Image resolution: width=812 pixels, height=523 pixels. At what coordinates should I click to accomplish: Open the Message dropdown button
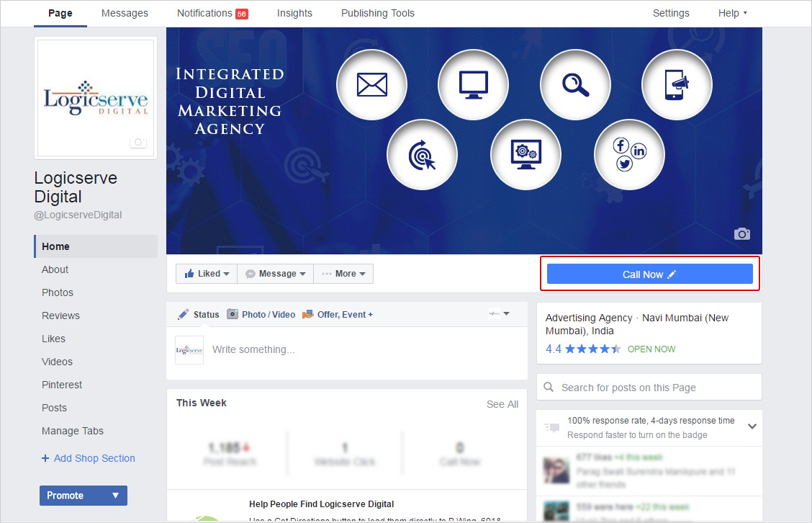pyautogui.click(x=276, y=274)
